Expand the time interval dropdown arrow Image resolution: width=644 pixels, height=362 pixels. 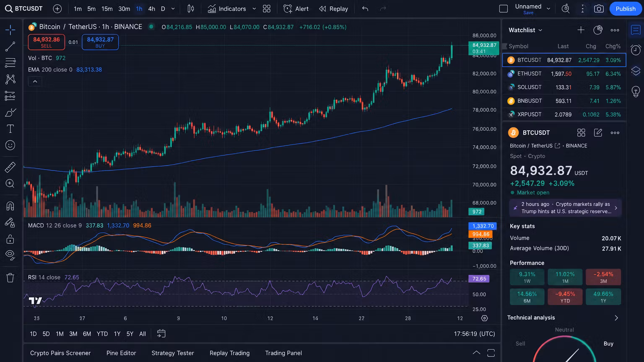[x=173, y=9]
